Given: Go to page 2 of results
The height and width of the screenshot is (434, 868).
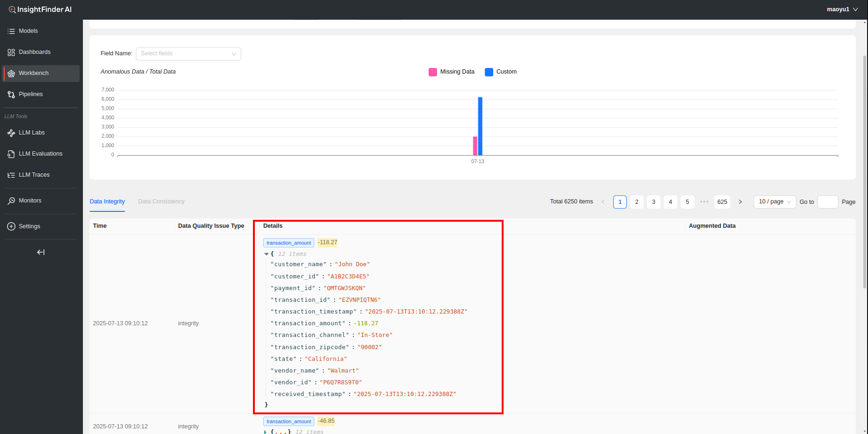Looking at the screenshot, I should 637,202.
